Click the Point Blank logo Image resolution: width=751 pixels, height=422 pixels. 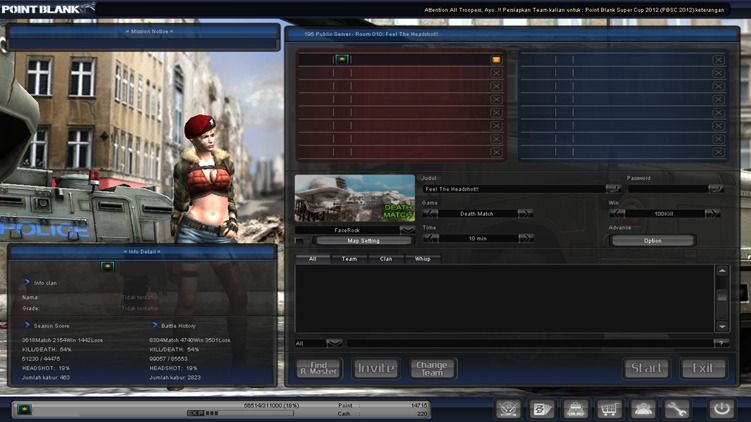[46, 9]
